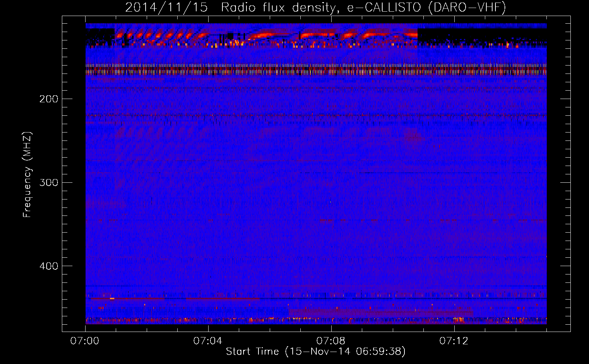Click the yellow-red striped interference band below 200 MHz
Viewport: 589px width, 364px height.
[316, 69]
